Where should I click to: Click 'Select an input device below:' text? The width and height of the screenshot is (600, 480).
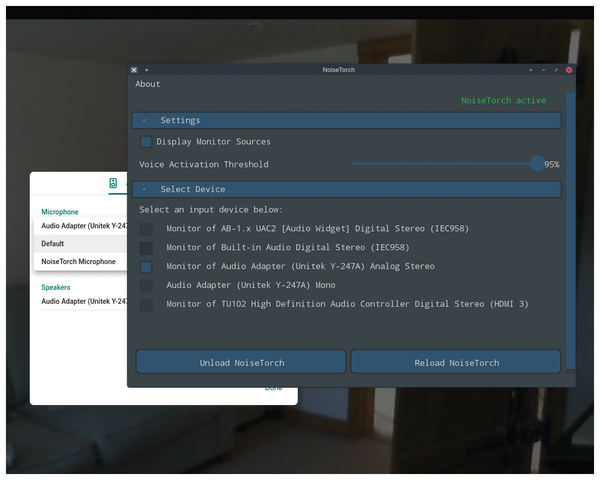click(211, 209)
